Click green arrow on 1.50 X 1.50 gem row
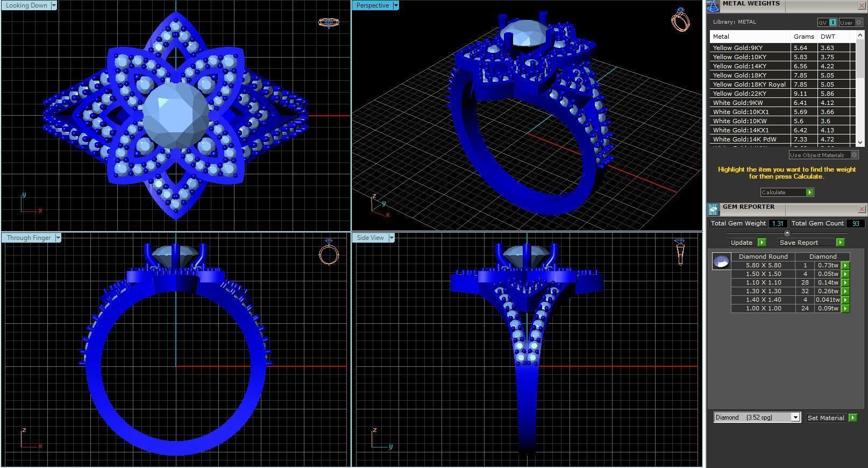The height and width of the screenshot is (468, 868). coord(845,274)
